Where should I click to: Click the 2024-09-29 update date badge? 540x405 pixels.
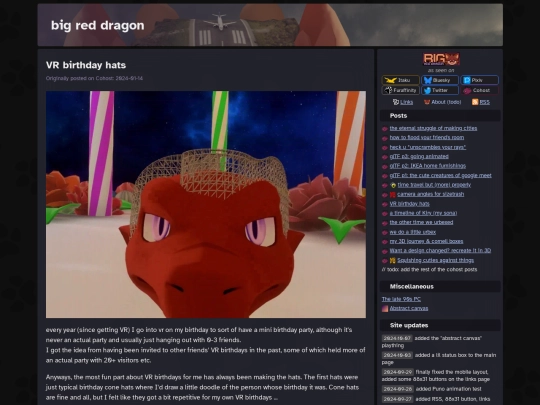click(397, 372)
